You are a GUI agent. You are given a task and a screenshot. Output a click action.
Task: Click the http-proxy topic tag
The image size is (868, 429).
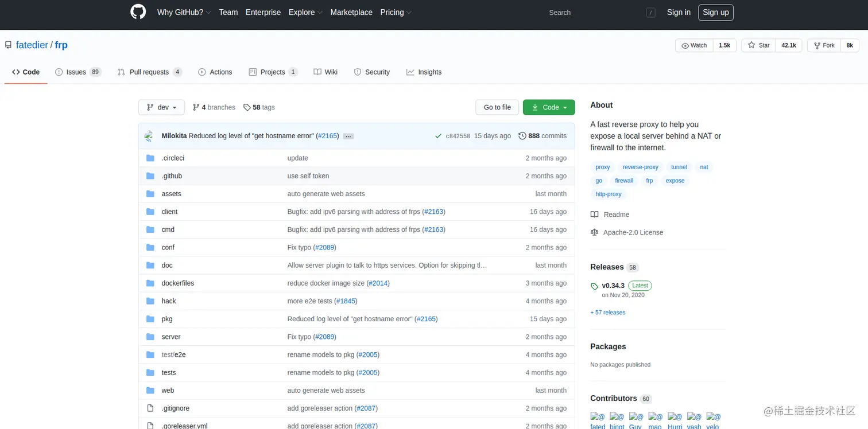pos(608,194)
